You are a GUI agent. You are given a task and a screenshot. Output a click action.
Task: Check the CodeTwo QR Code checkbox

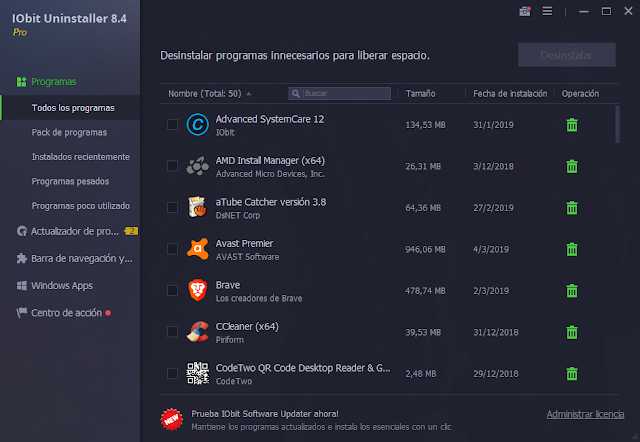pyautogui.click(x=172, y=373)
